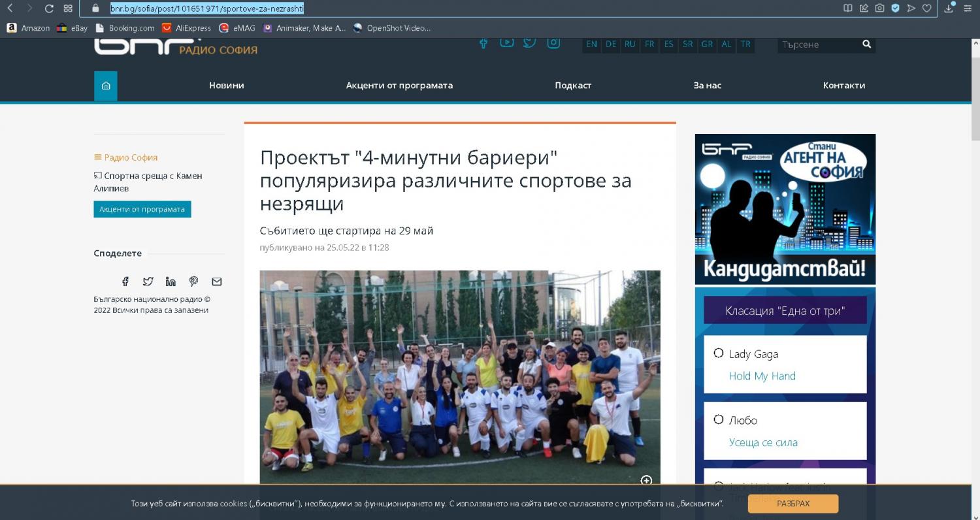Open reader mode from the address bar
Image resolution: width=980 pixels, height=520 pixels.
[848, 8]
